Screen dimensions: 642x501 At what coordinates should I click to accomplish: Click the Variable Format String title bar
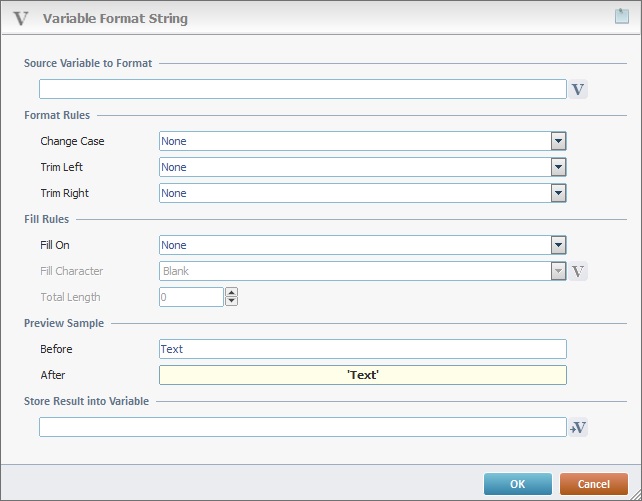pyautogui.click(x=300, y=18)
